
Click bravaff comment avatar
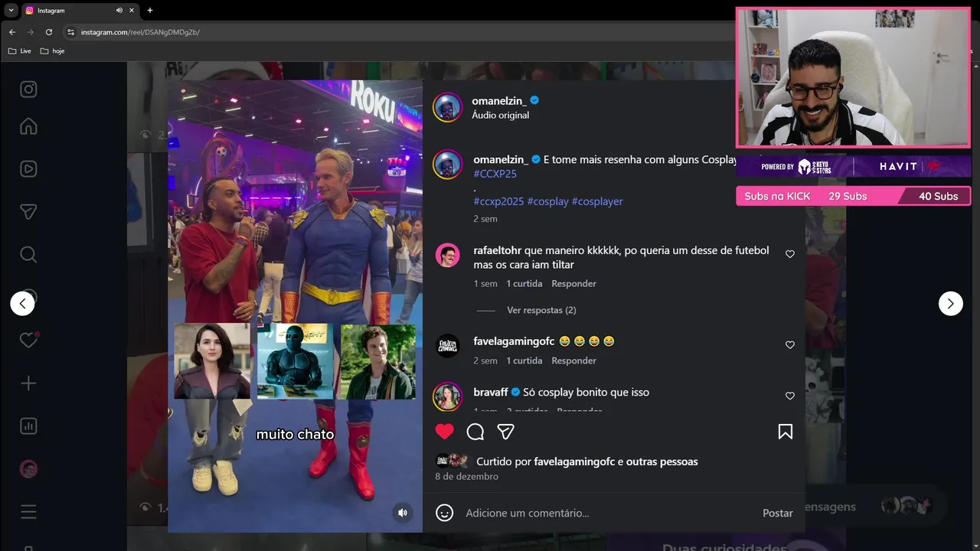click(x=448, y=396)
